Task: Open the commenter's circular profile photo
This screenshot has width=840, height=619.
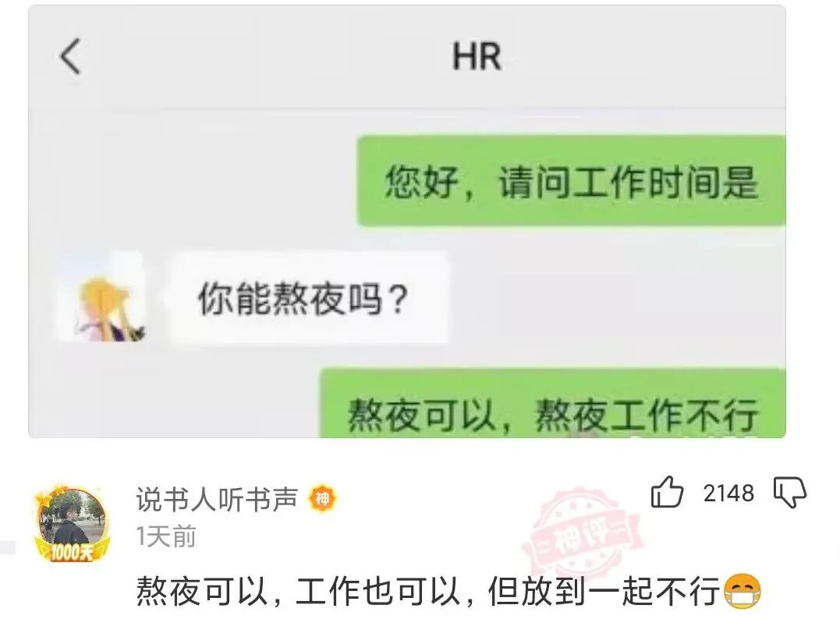Action: (x=73, y=518)
